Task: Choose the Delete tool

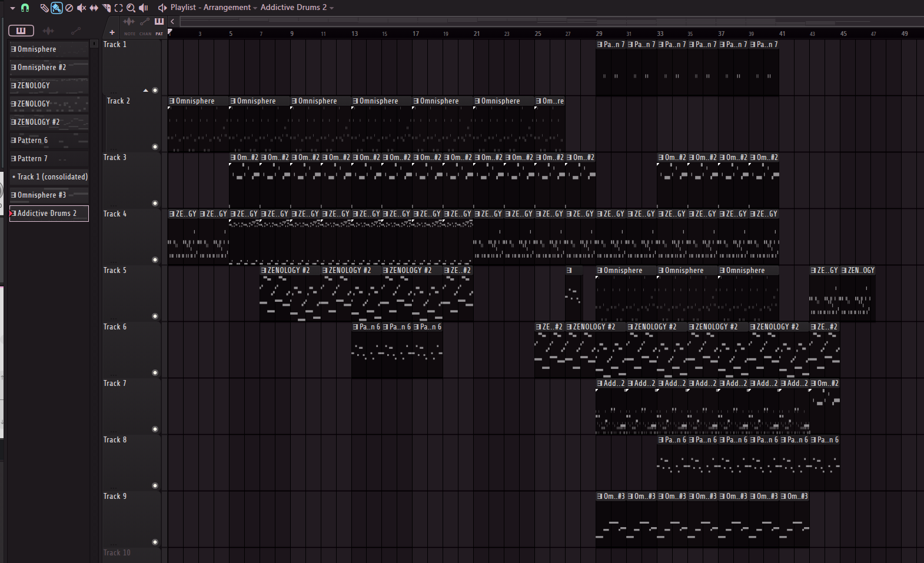Action: 69,8
